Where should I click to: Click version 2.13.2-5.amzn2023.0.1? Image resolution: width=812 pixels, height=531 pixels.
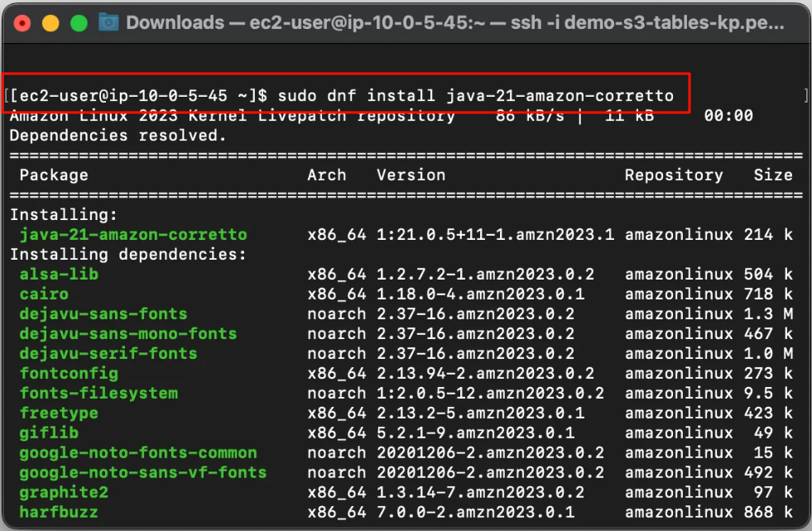click(x=481, y=413)
